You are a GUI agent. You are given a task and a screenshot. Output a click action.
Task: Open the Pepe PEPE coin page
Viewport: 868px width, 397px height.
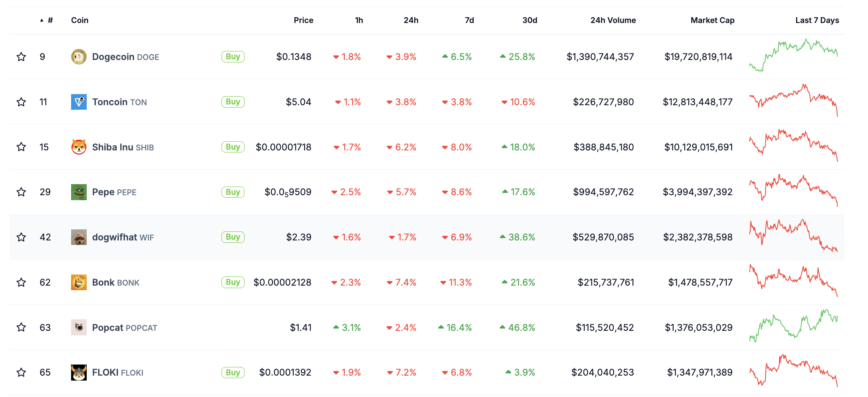point(114,192)
